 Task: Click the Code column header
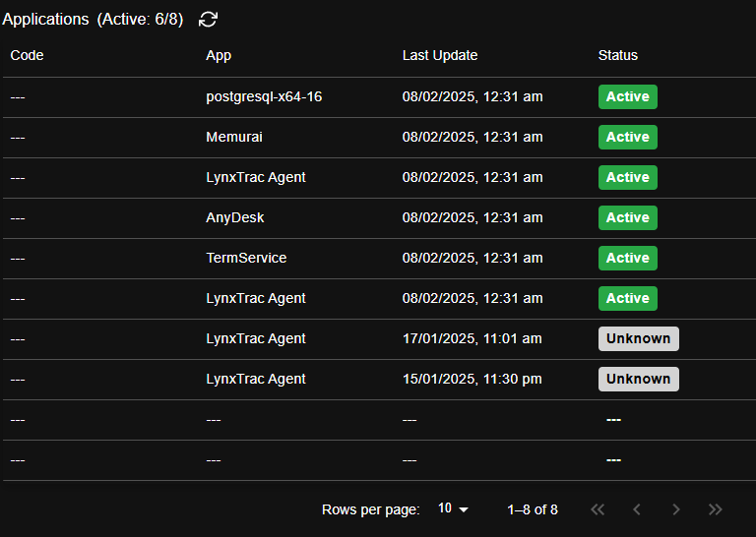click(27, 55)
